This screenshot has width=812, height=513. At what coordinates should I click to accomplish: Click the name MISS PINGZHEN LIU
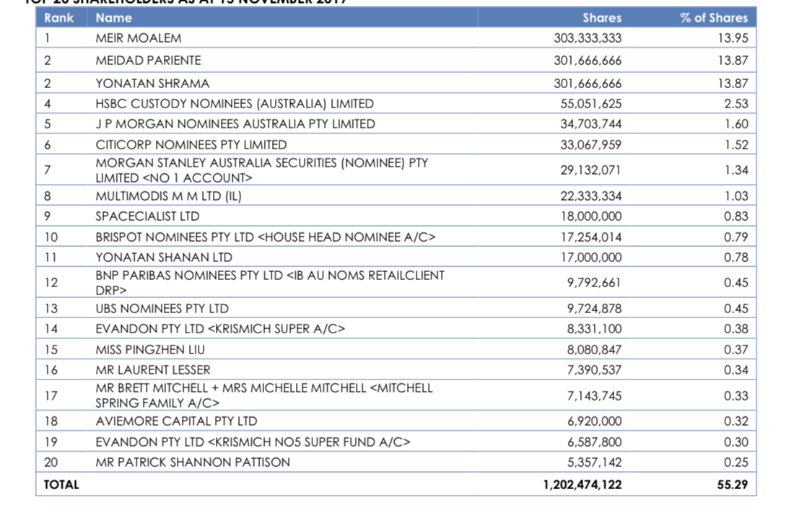[150, 349]
